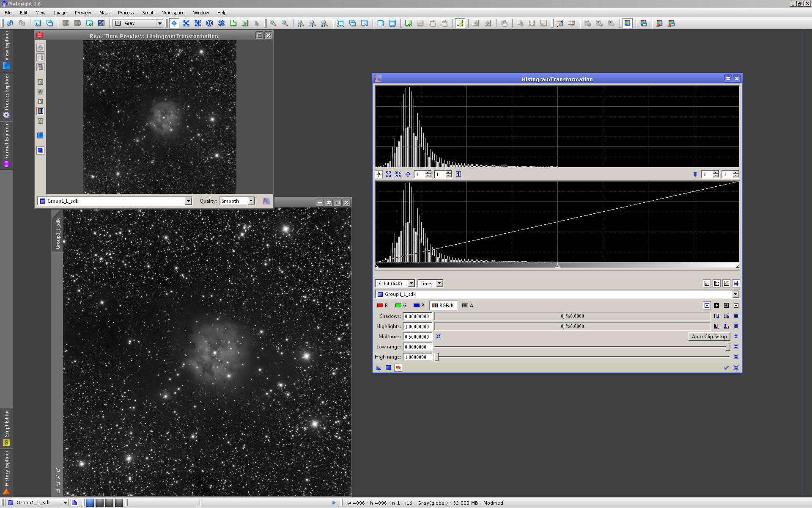Open the Mask menu
812x508 pixels.
(104, 13)
